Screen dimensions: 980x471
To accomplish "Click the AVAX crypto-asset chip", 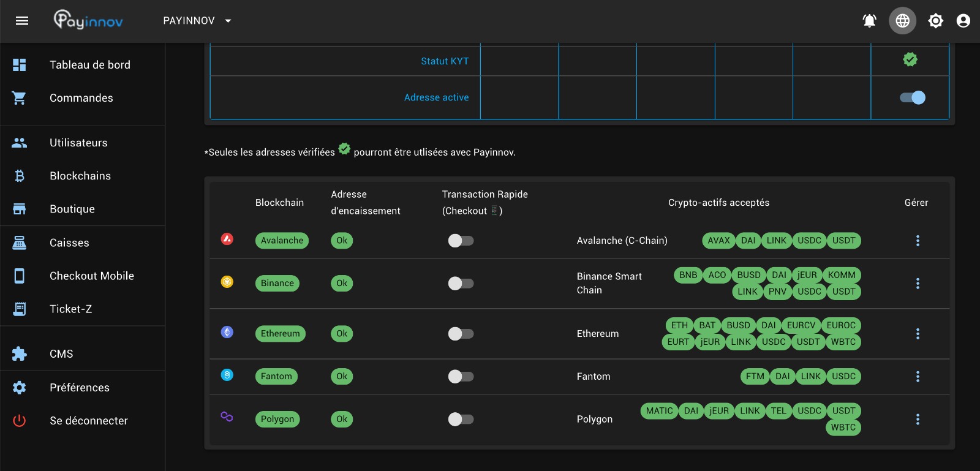I will [x=718, y=241].
